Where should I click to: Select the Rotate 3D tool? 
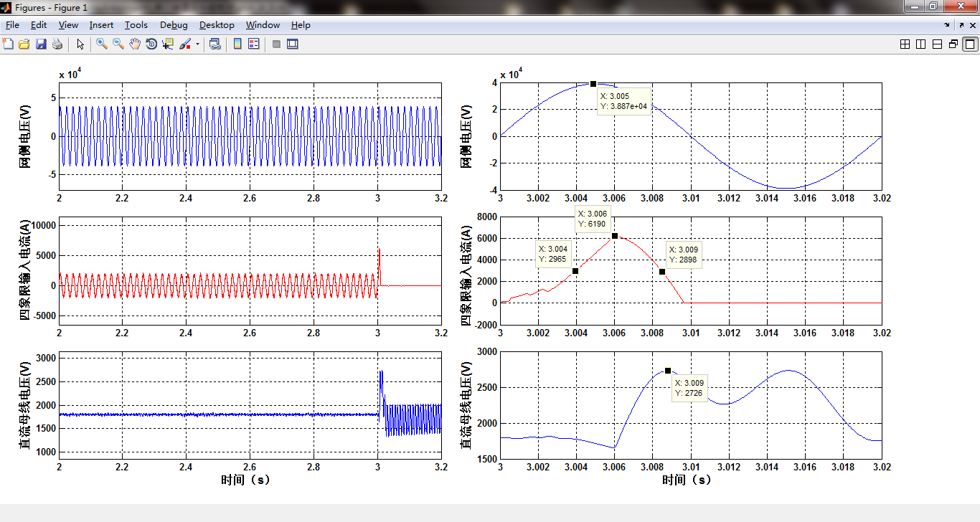coord(151,44)
